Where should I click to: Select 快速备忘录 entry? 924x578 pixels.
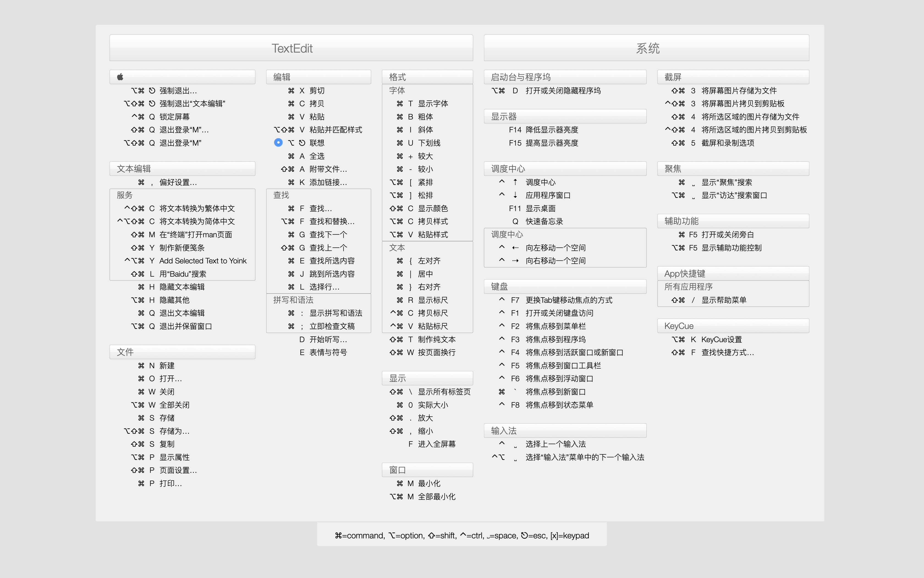coord(538,221)
